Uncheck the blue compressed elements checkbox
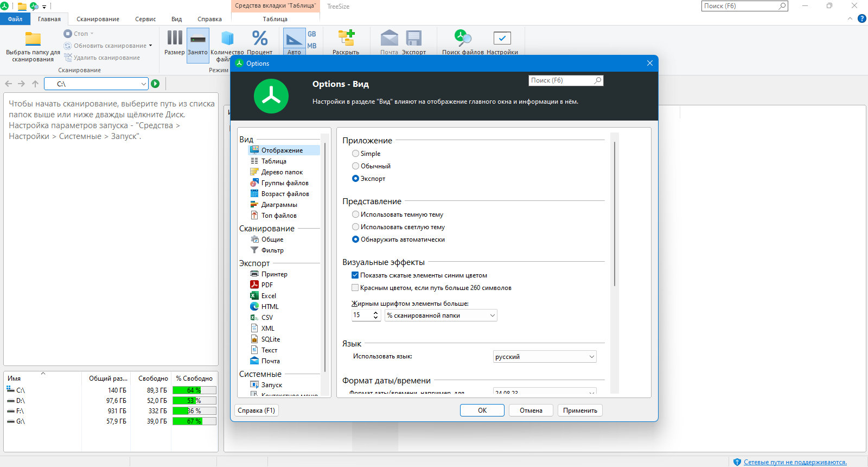The height and width of the screenshot is (467, 868). point(355,275)
